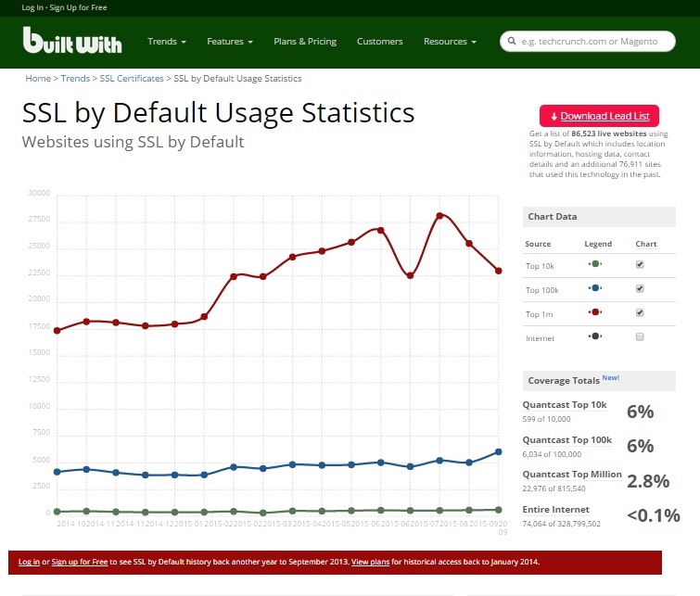Image resolution: width=700 pixels, height=596 pixels.
Task: Click the Download Lead List button
Action: click(599, 116)
